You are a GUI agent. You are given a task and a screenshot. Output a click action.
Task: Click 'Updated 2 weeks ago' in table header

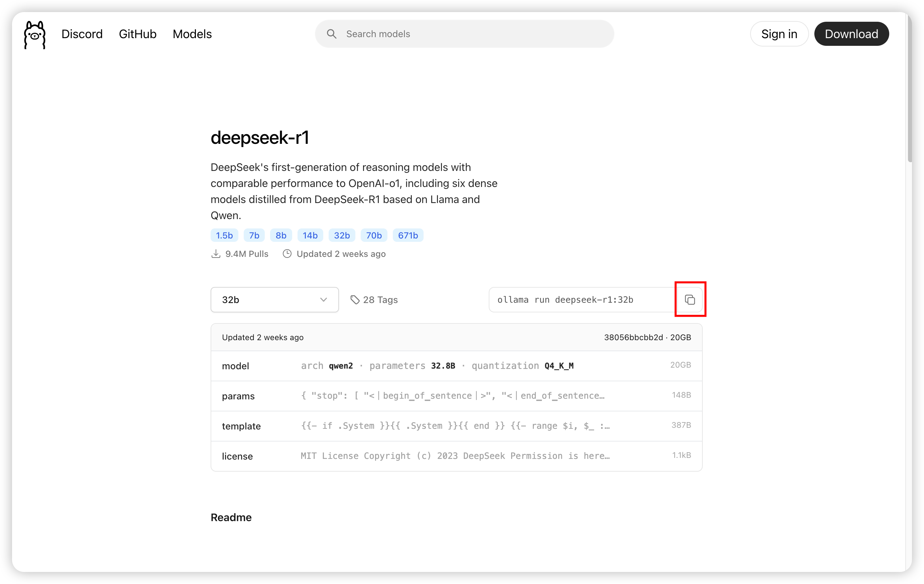click(x=263, y=337)
